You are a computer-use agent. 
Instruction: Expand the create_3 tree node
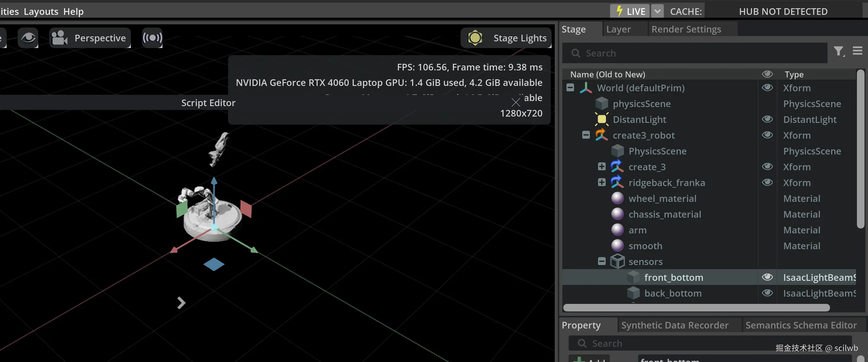(602, 167)
